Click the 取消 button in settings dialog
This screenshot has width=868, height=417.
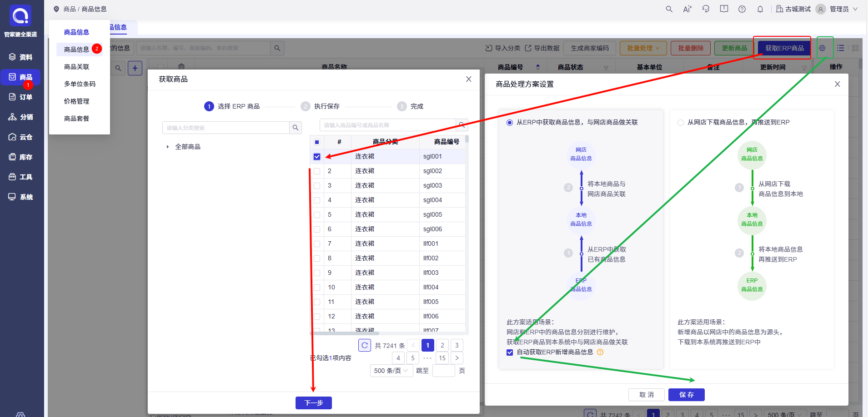[x=647, y=395]
